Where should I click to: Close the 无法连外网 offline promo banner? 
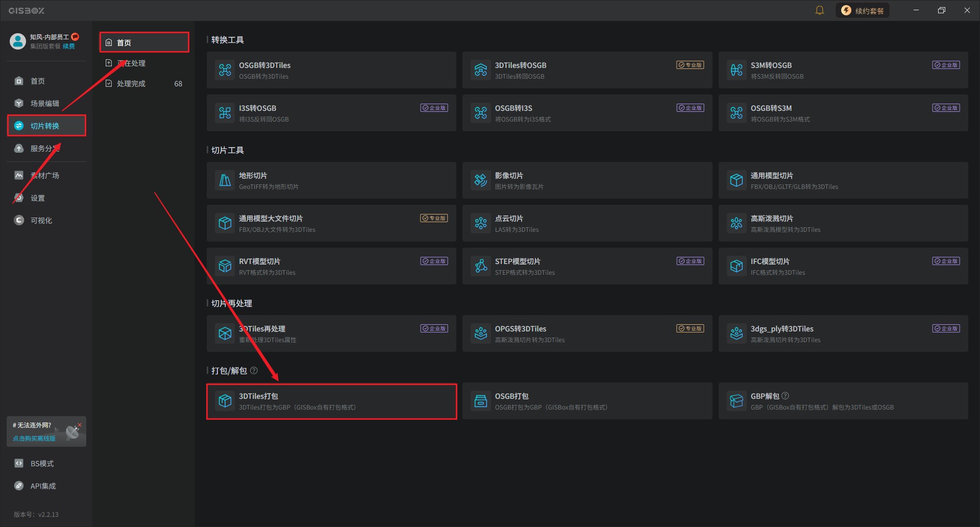click(80, 425)
